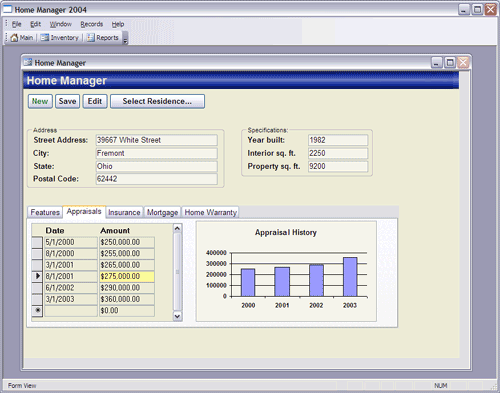Open the Records menu
500x393 pixels.
click(x=92, y=24)
